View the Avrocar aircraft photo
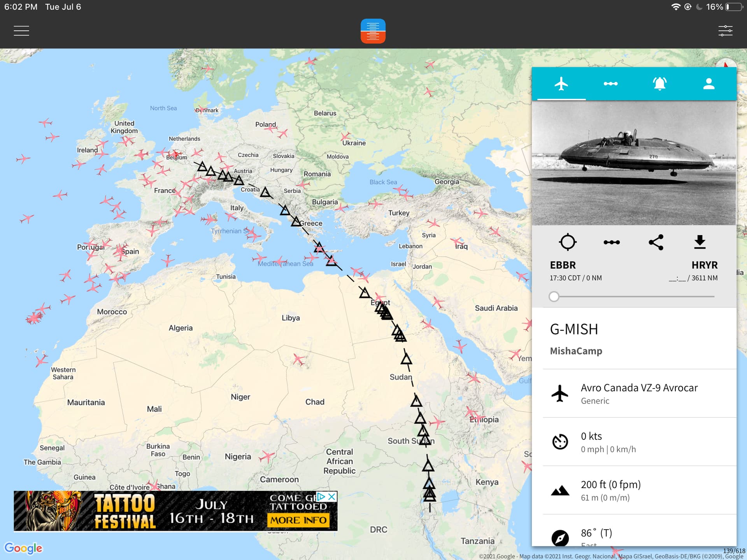Viewport: 747px width, 560px height. pyautogui.click(x=634, y=163)
